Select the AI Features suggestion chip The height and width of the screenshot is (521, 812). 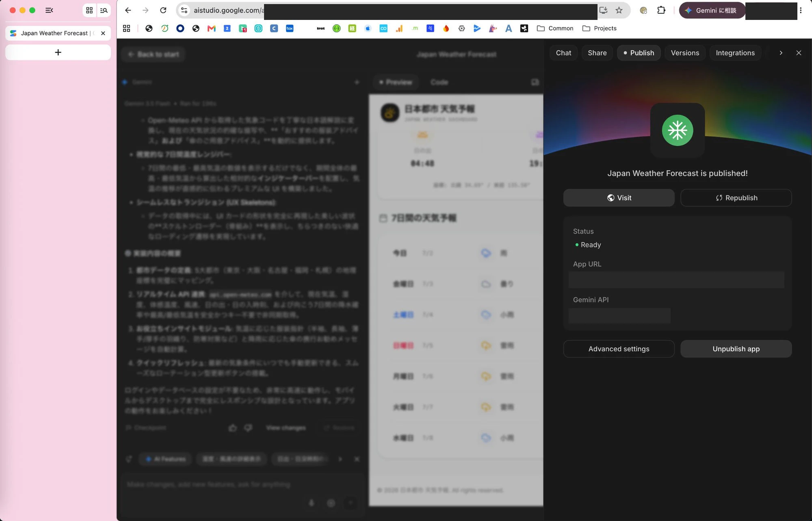point(165,459)
